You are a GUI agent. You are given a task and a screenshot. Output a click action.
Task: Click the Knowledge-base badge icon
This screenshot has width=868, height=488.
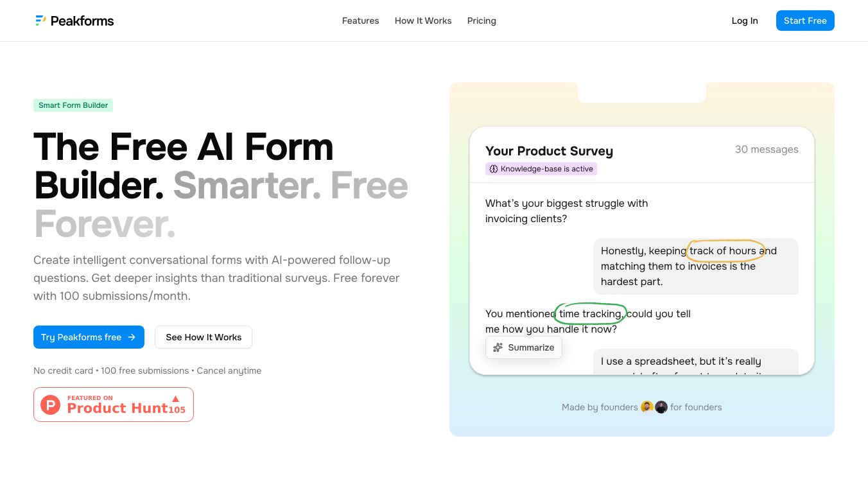point(494,169)
